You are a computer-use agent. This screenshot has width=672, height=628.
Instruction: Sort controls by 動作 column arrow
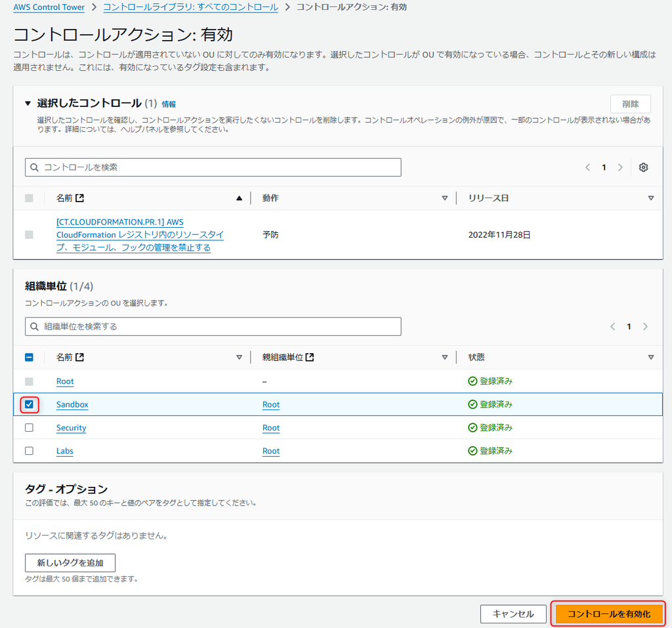pyautogui.click(x=445, y=198)
